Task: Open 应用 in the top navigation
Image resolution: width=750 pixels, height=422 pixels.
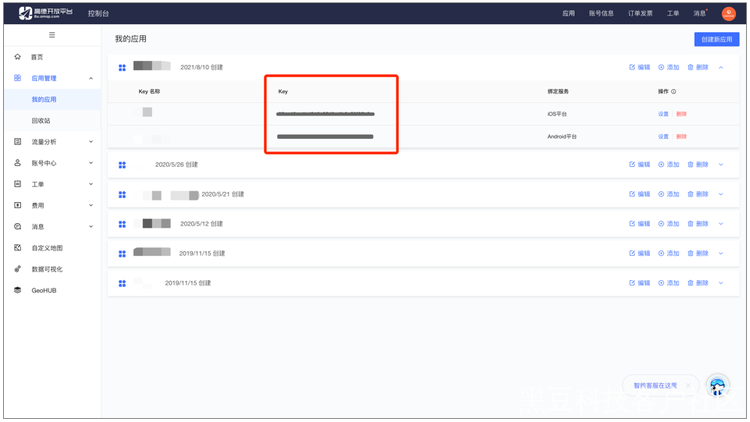Action: click(568, 13)
